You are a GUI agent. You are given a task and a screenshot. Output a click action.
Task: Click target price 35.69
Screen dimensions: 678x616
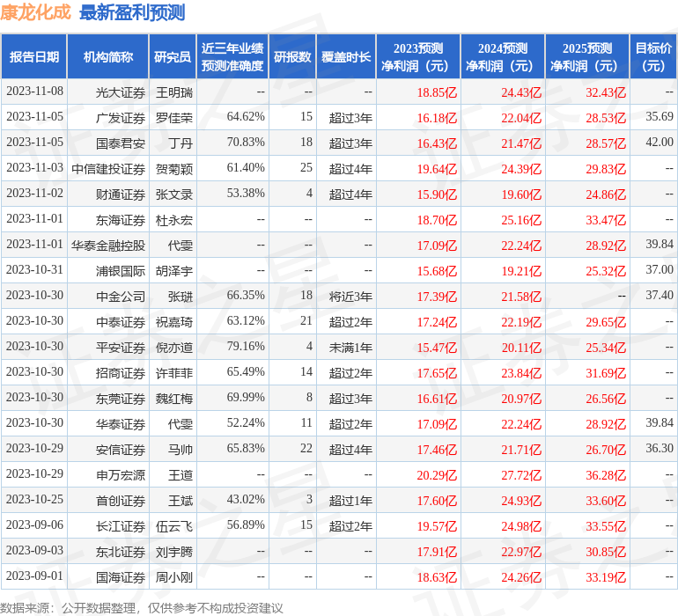[x=660, y=116]
